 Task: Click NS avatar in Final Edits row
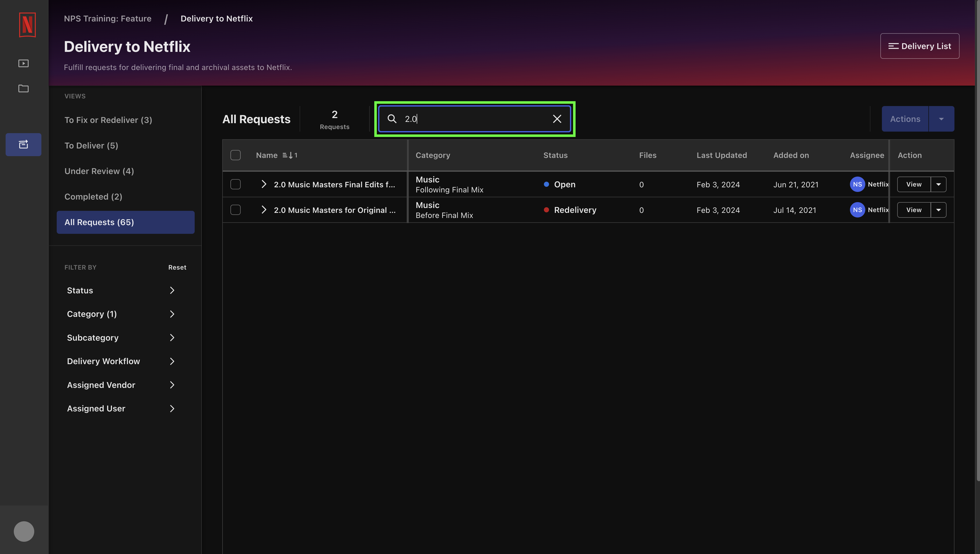[857, 184]
